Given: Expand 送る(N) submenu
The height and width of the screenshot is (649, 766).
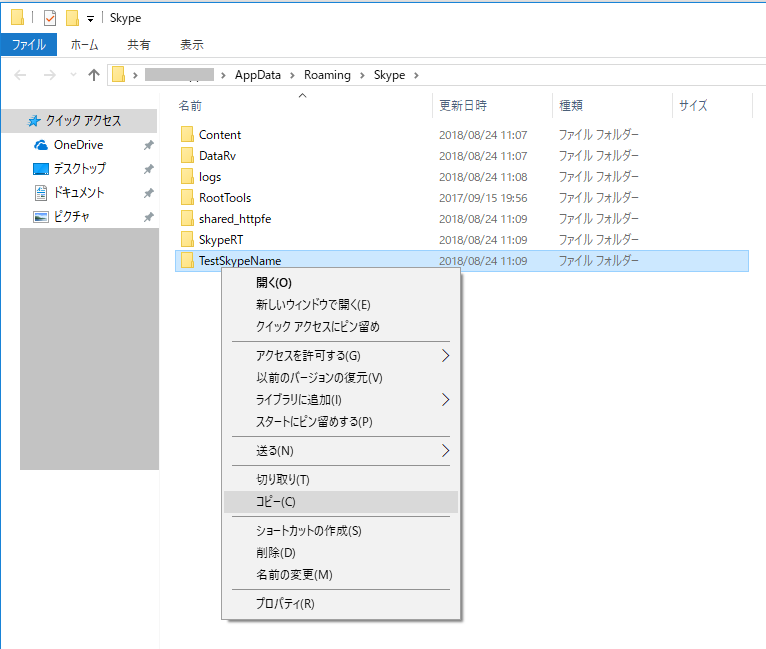Looking at the screenshot, I should tap(341, 450).
